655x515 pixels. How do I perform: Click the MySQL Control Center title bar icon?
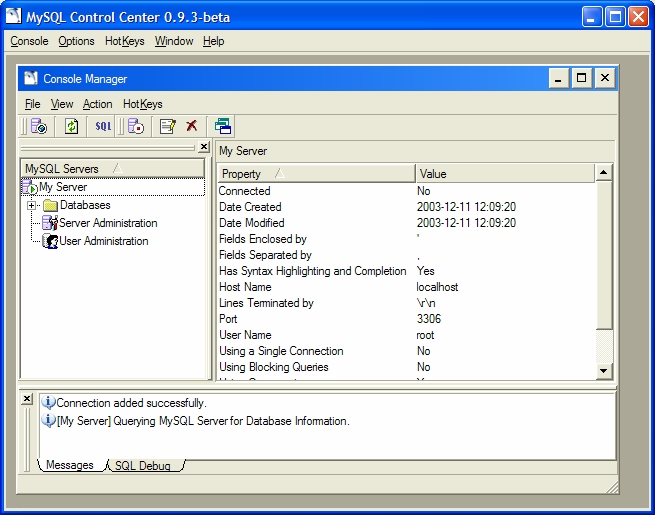[x=13, y=16]
